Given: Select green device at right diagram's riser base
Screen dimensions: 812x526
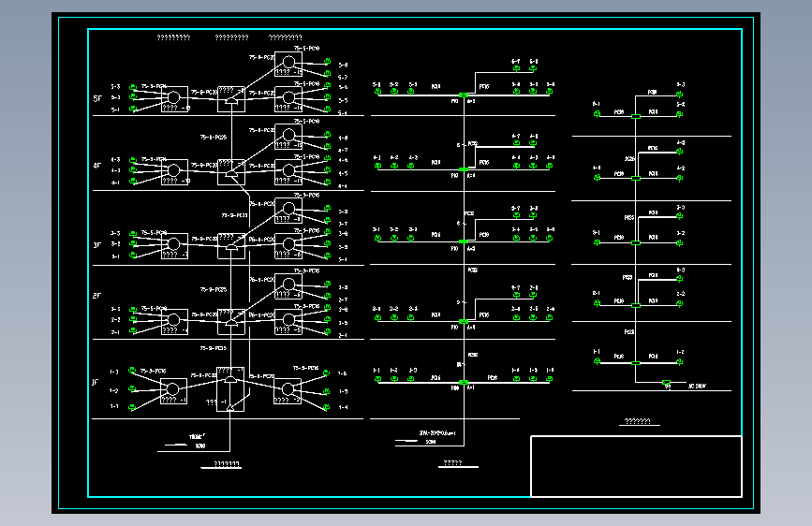Looking at the screenshot, I should click(x=667, y=383).
